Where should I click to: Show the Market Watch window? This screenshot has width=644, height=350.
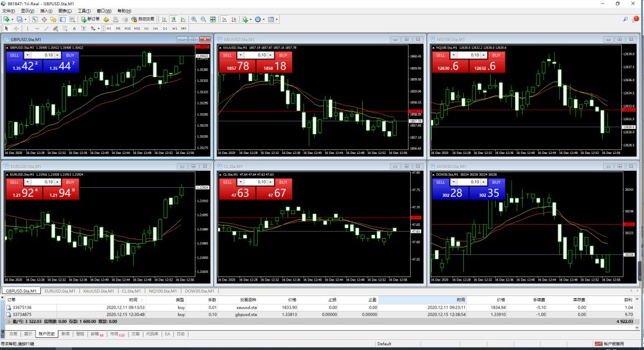point(34,19)
